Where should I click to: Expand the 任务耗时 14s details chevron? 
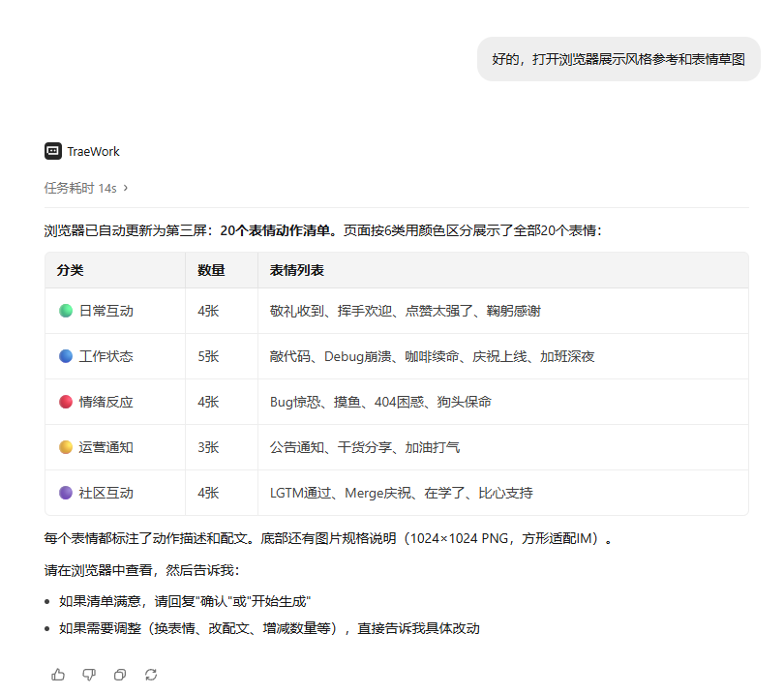(x=126, y=188)
